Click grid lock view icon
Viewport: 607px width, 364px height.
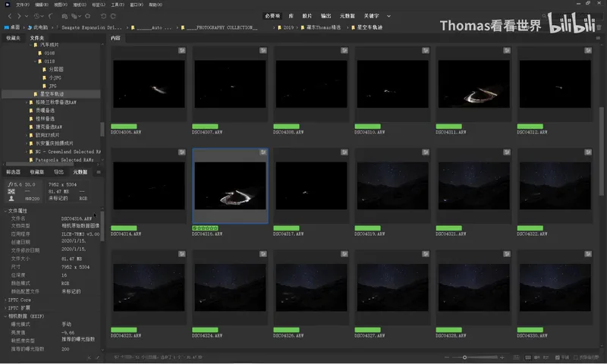click(x=517, y=357)
